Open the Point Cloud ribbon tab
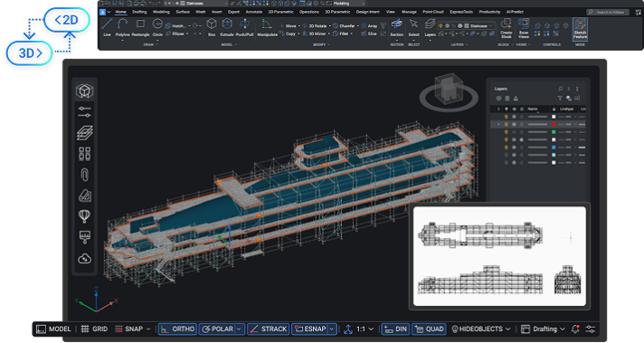Image resolution: width=644 pixels, height=343 pixels. 433,12
